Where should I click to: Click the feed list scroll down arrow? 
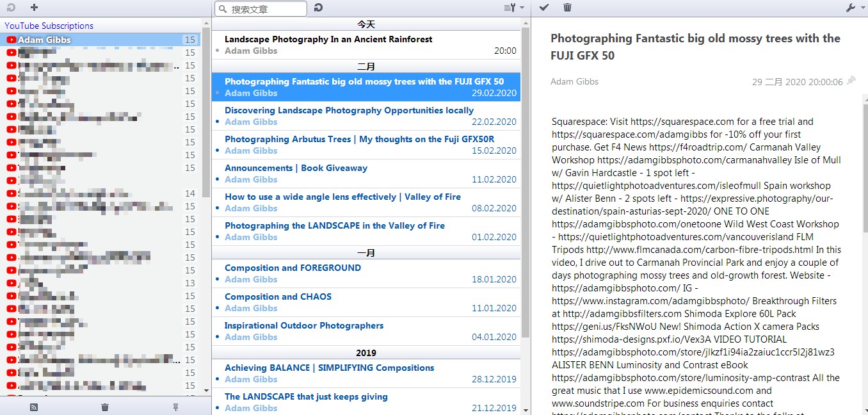pyautogui.click(x=206, y=390)
